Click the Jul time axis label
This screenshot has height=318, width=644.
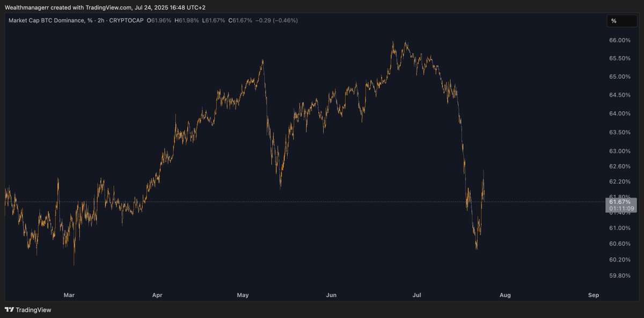[x=417, y=295]
